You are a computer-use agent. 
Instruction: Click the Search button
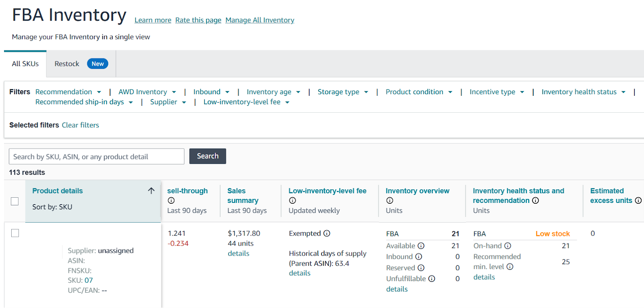click(x=208, y=156)
